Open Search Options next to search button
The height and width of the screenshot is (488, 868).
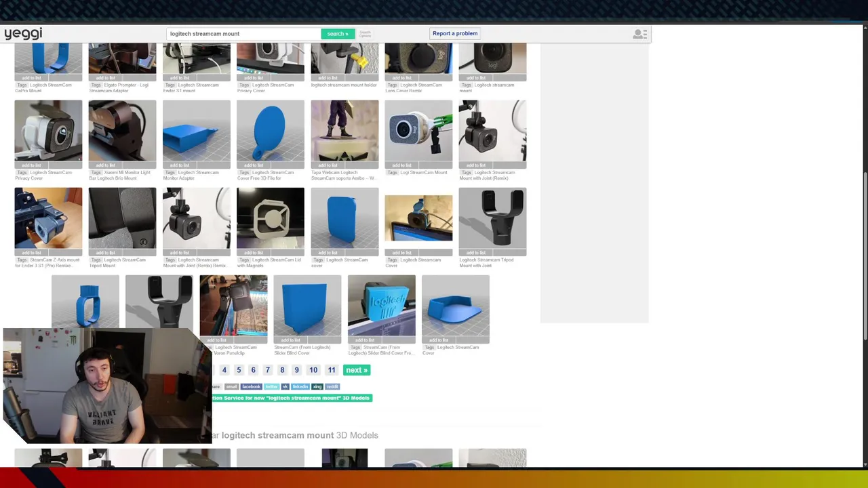pos(365,34)
